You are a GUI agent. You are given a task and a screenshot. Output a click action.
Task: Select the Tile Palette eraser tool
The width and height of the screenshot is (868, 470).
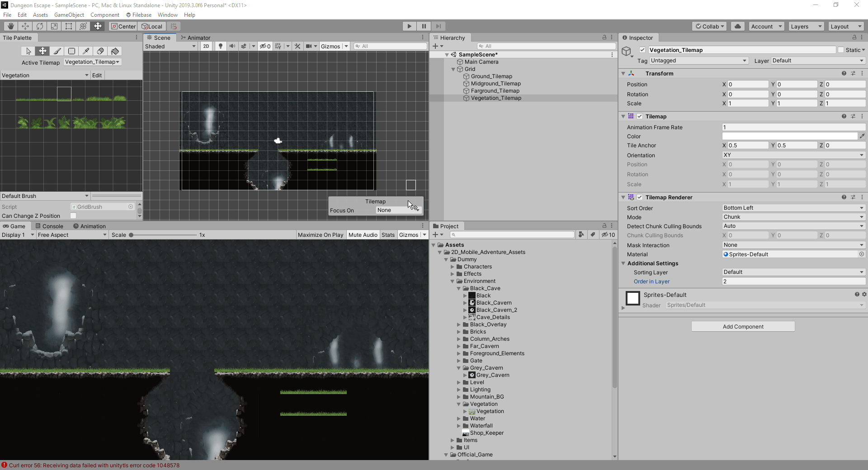click(100, 51)
